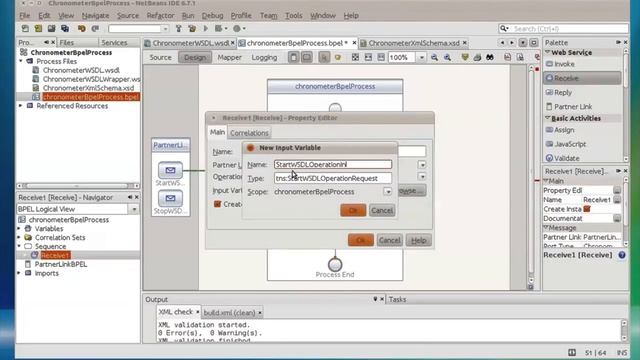Open the Scope dropdown in New Input Variable
Image resolution: width=640 pixels, height=360 pixels.
click(387, 191)
